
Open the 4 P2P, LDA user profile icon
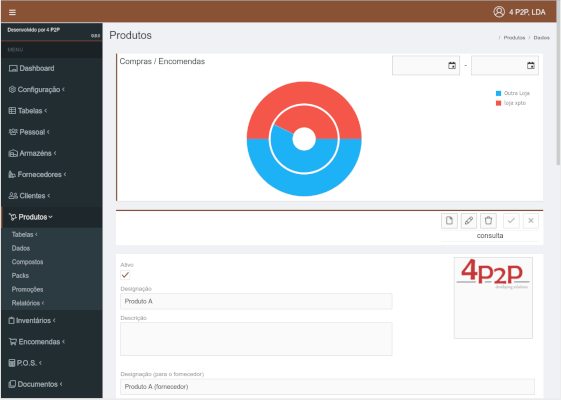[x=499, y=12]
